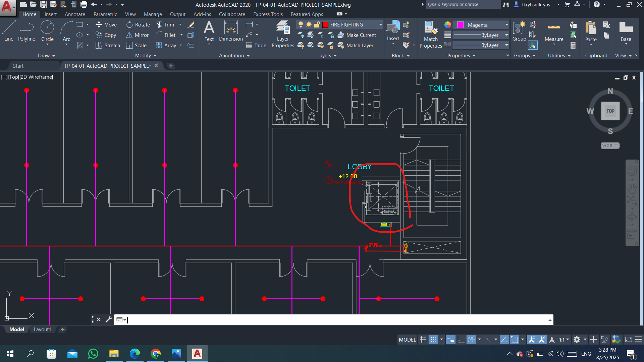Click the MODEL space button in status bar
This screenshot has height=362, width=644.
(x=407, y=340)
